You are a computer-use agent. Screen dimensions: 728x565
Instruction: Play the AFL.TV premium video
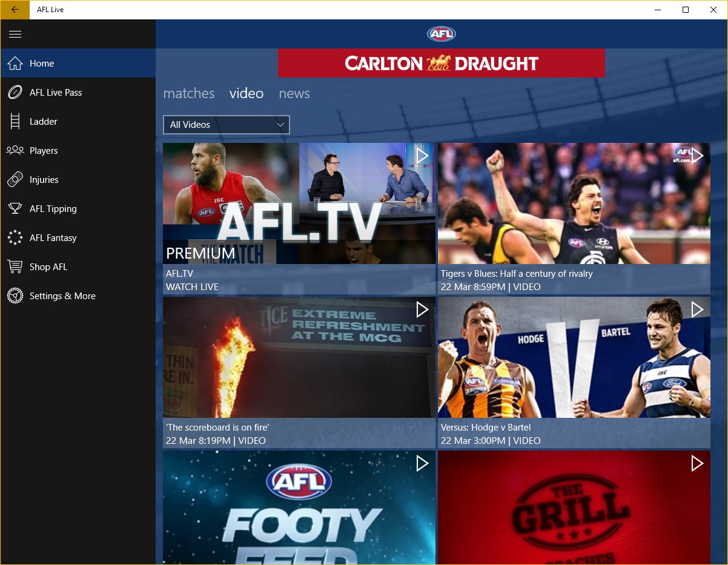pyautogui.click(x=422, y=156)
